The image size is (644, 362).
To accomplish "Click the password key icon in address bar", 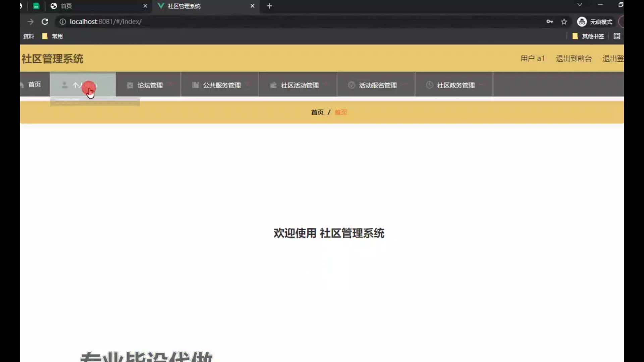I will point(549,22).
